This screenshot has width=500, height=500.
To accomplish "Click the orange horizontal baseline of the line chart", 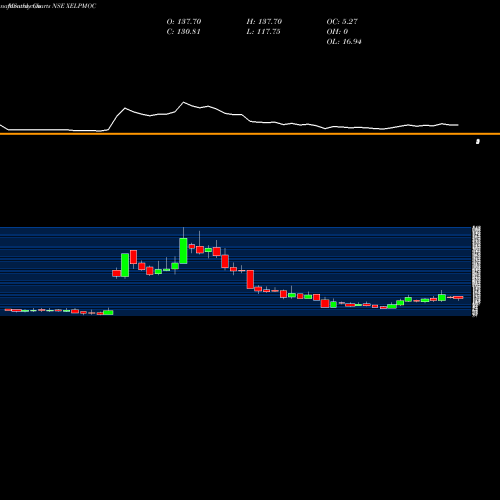I will tap(250, 134).
